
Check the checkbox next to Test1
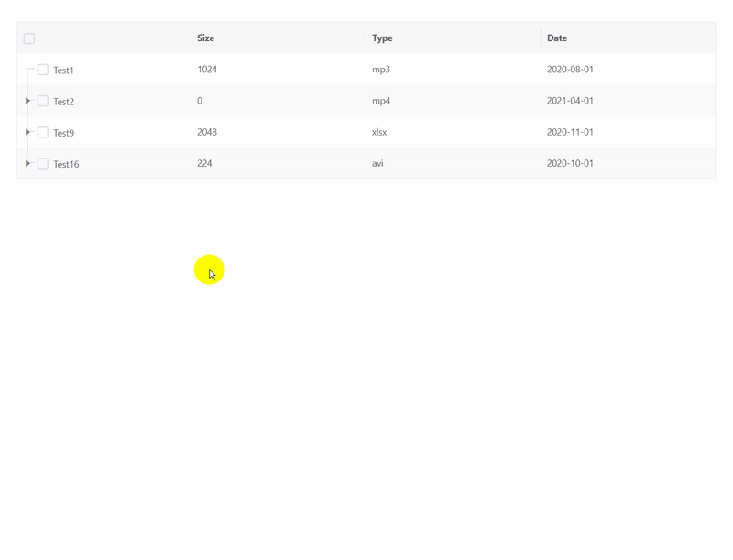click(42, 69)
